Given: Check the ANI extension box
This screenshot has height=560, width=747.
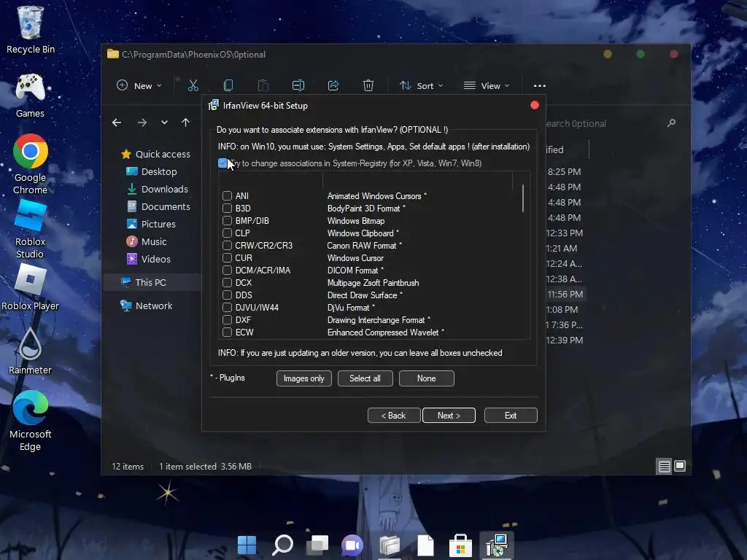Looking at the screenshot, I should [228, 195].
